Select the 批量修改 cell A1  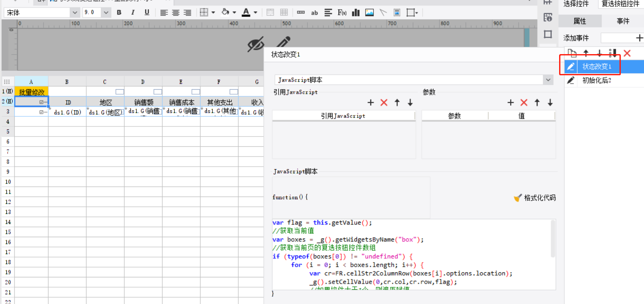click(x=32, y=92)
